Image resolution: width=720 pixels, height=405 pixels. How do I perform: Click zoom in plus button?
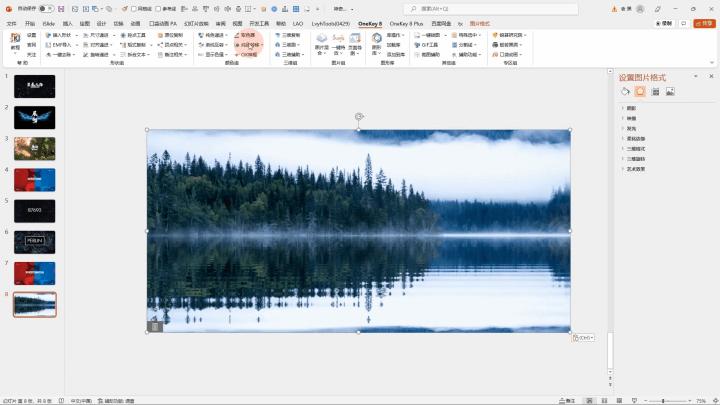point(690,401)
